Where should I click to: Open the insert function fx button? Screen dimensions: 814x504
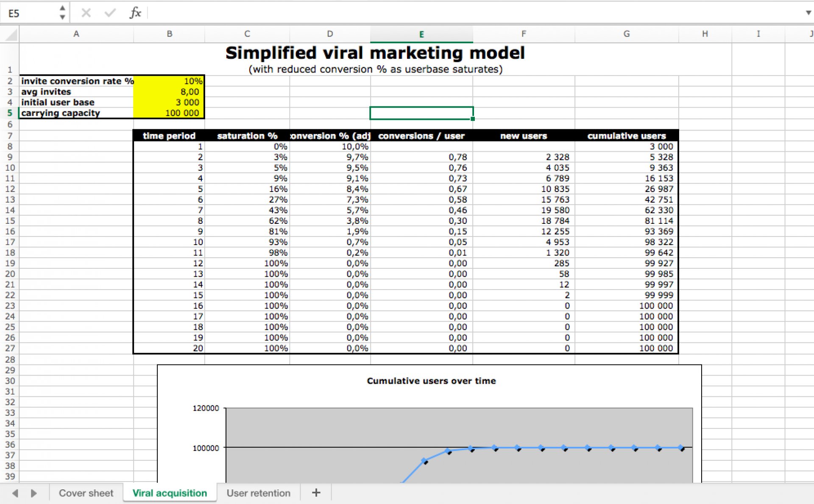135,13
